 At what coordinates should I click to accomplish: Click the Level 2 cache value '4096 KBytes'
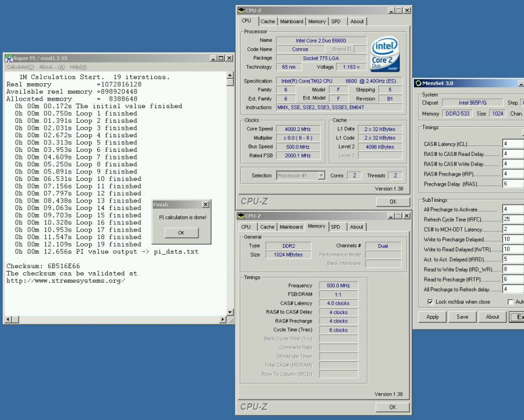point(380,147)
